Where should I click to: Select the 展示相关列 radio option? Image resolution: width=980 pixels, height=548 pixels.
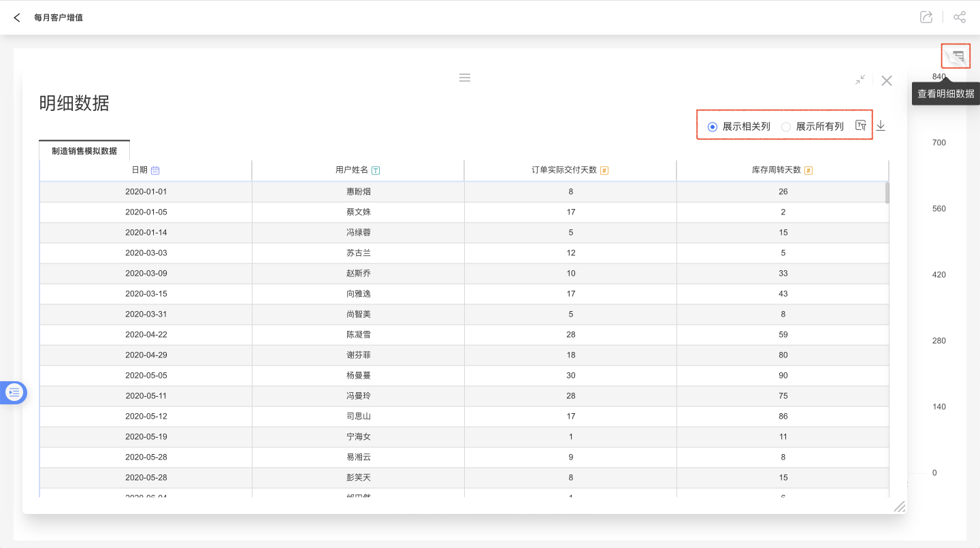click(713, 127)
